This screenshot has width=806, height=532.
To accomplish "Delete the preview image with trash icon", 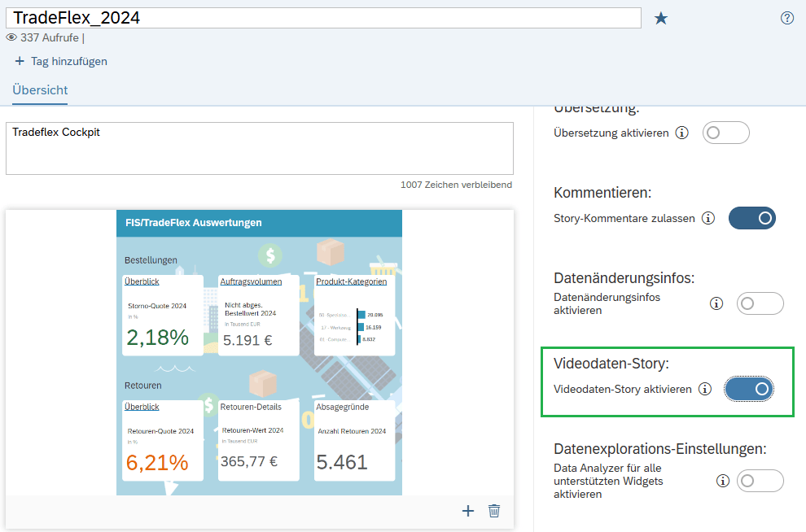I will 494,511.
